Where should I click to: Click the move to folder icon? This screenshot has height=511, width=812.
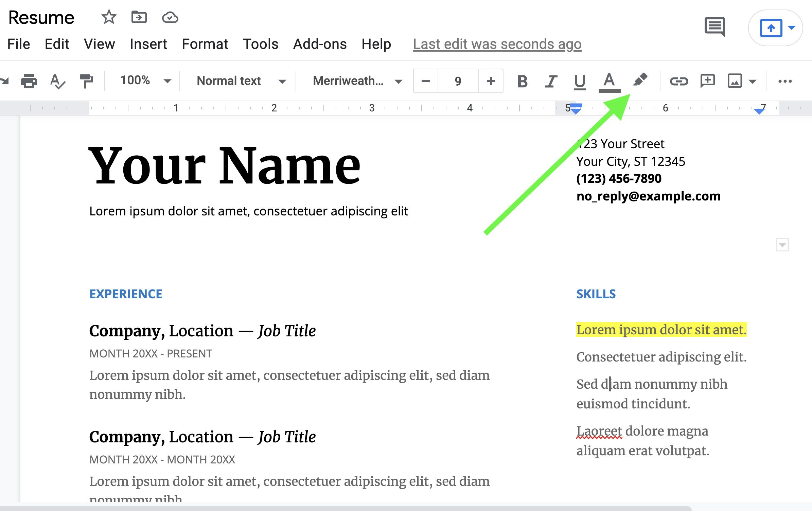pyautogui.click(x=139, y=17)
